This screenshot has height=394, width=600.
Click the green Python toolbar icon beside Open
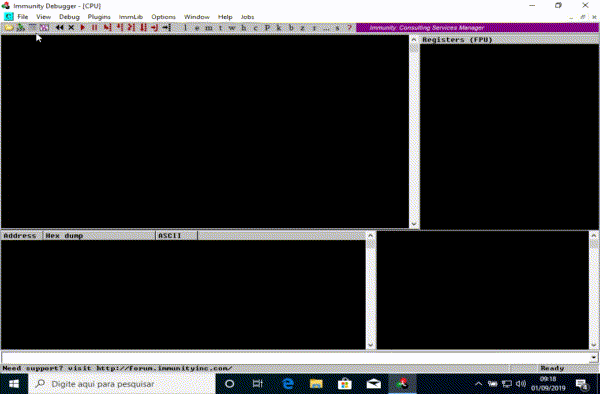(21, 28)
